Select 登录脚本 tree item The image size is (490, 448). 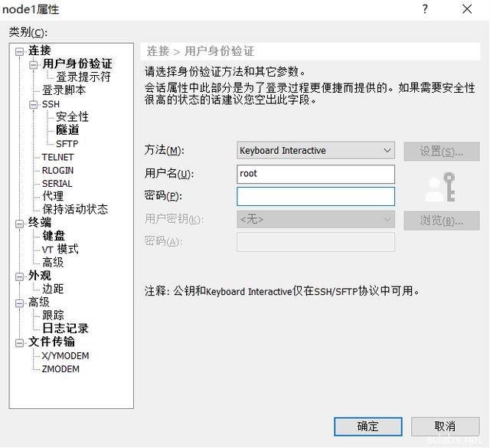[64, 90]
